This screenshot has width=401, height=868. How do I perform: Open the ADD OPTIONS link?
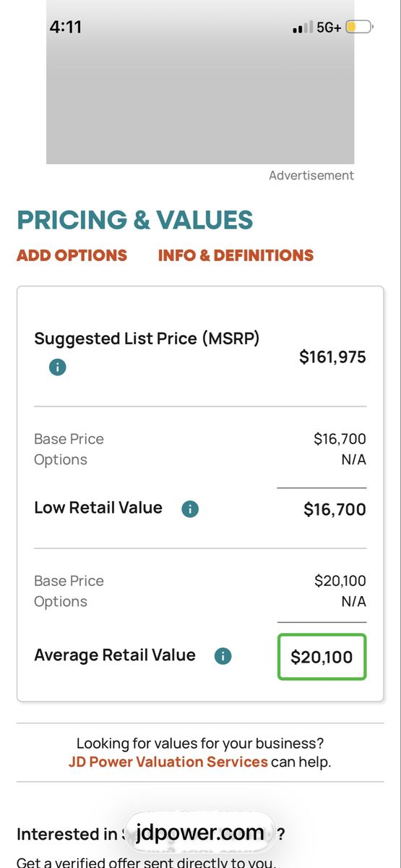[x=72, y=255]
